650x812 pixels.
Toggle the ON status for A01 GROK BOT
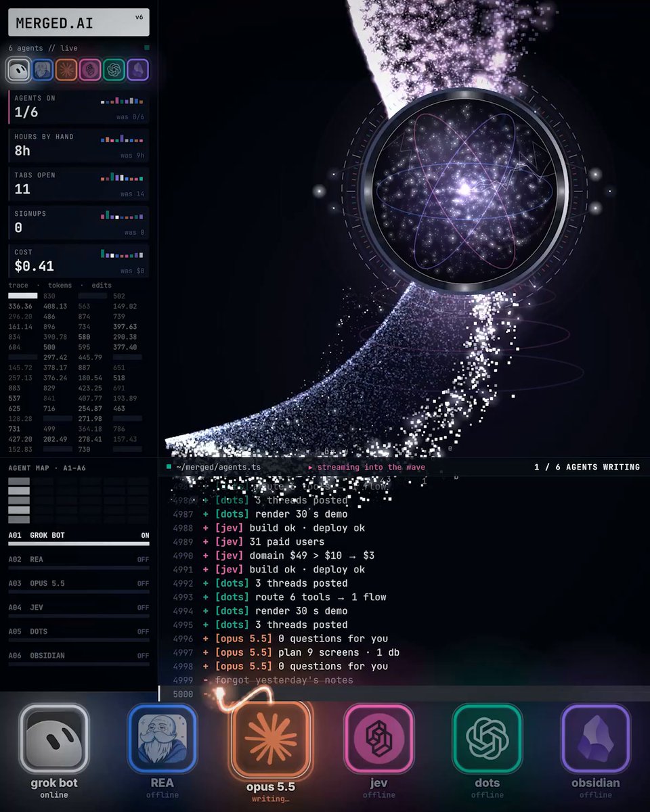(145, 535)
